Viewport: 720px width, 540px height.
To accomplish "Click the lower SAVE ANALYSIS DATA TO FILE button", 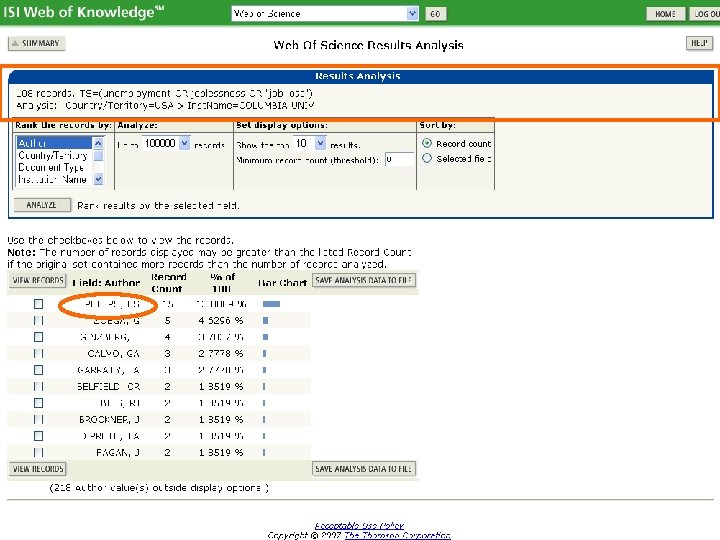I will 364,469.
